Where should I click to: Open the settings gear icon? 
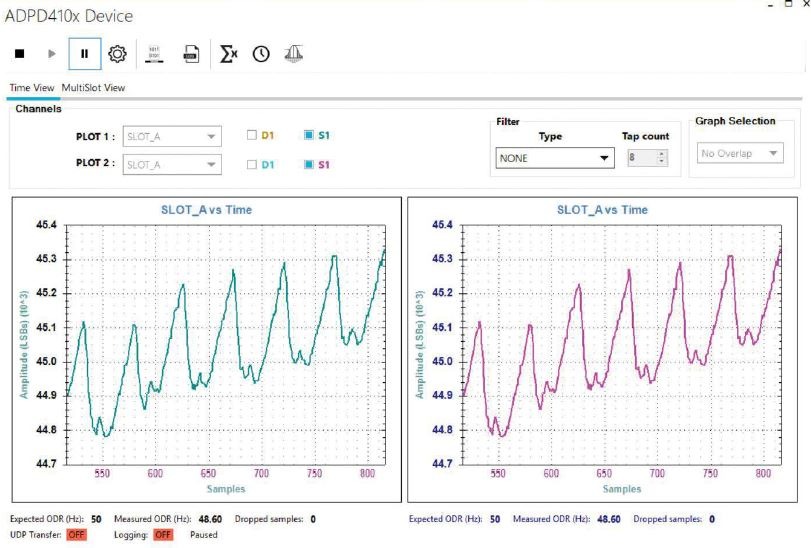pyautogui.click(x=117, y=53)
